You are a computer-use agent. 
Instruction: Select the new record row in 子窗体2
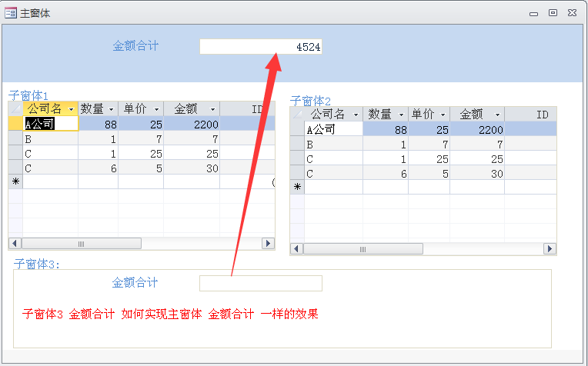[x=297, y=187]
